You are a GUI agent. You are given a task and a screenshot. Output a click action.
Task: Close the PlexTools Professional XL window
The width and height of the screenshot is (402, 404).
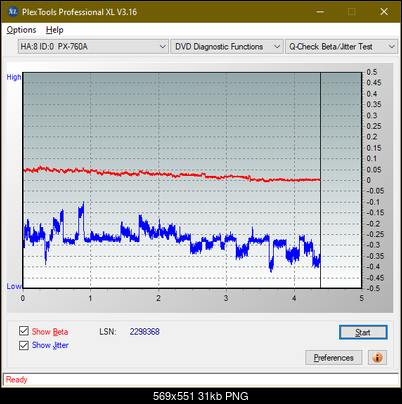click(384, 12)
